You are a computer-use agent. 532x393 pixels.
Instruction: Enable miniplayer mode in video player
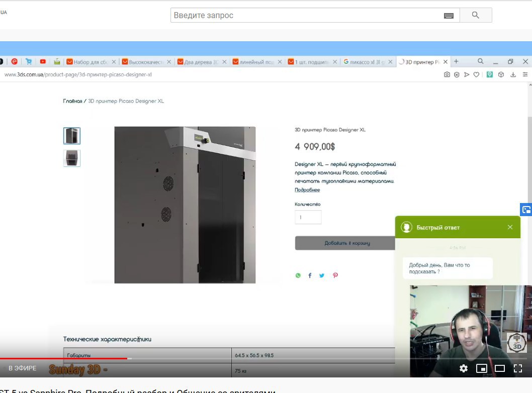tap(481, 368)
